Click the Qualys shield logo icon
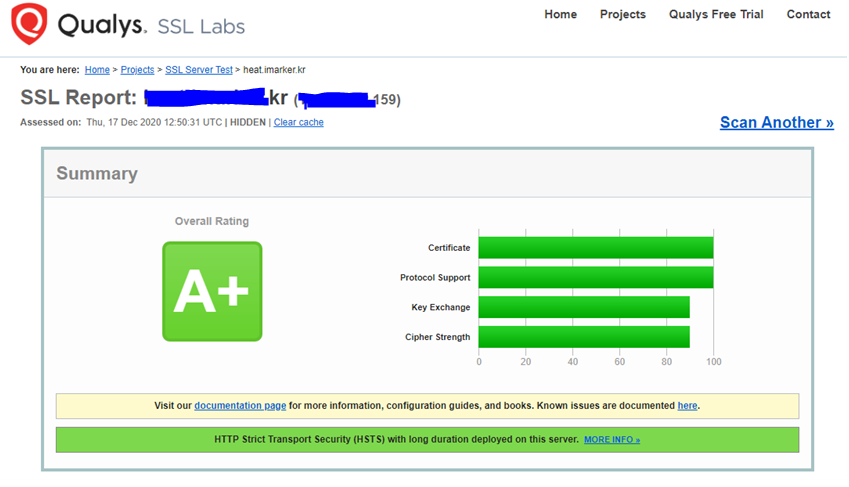 pos(29,23)
